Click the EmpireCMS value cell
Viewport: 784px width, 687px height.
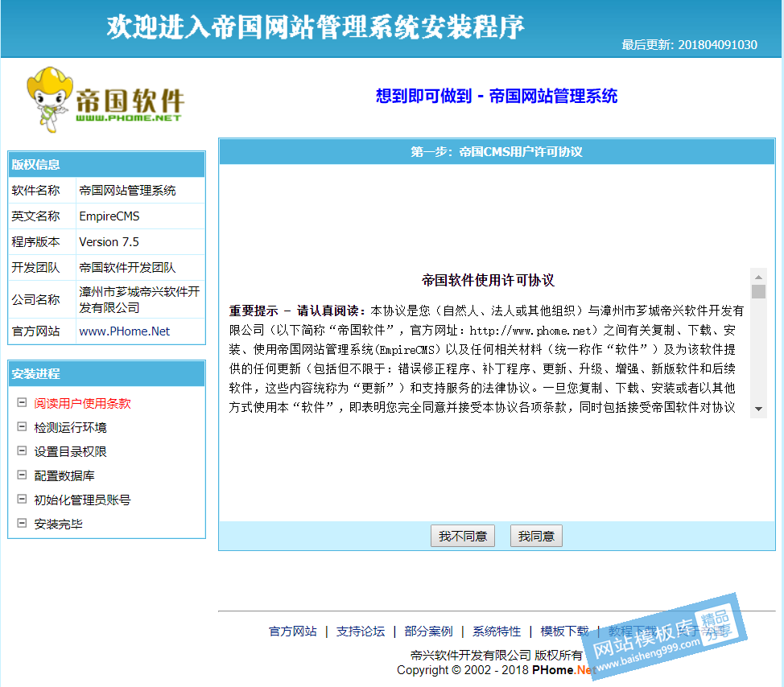pyautogui.click(x=141, y=216)
